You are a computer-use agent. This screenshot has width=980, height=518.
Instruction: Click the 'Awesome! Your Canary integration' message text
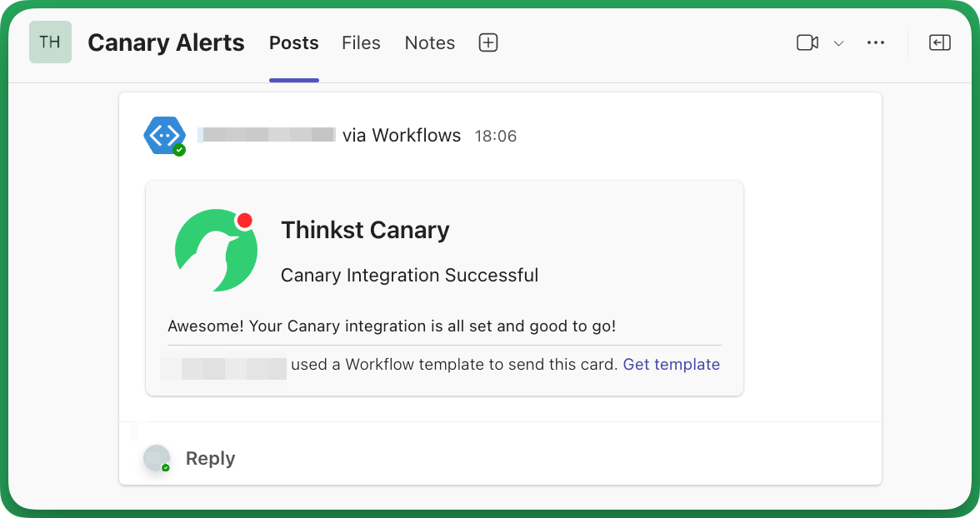click(392, 326)
